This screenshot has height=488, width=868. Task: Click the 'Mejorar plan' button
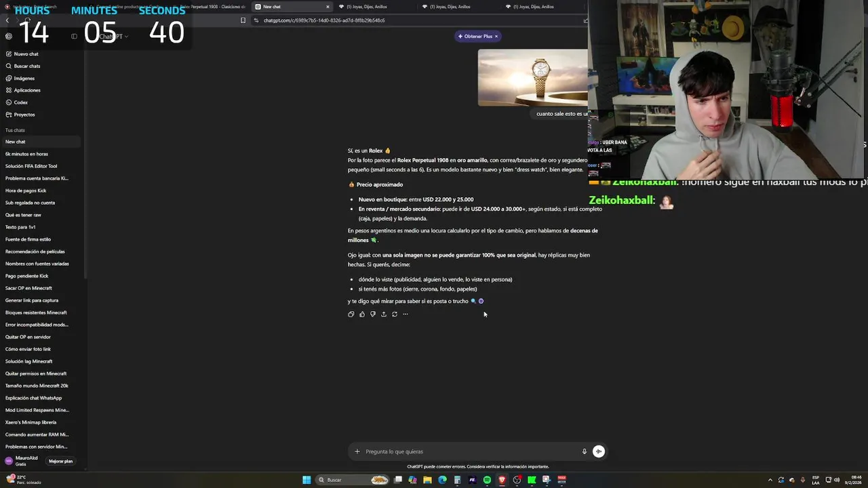click(60, 461)
